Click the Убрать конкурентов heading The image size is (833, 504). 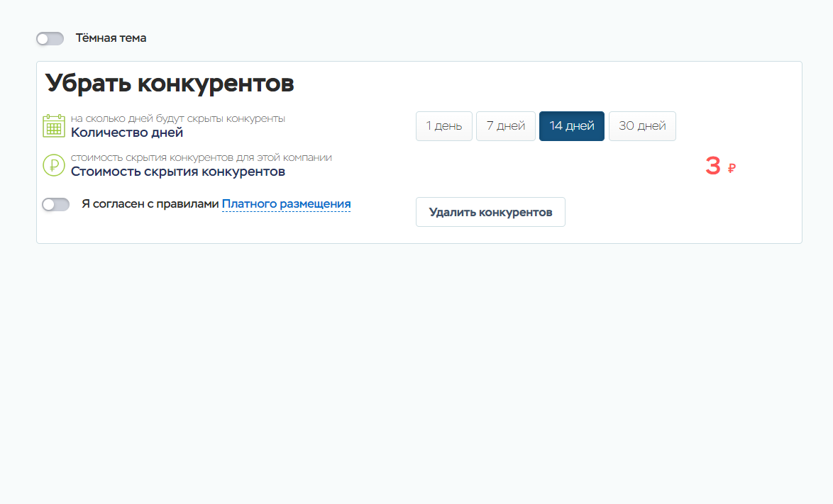[x=170, y=84]
